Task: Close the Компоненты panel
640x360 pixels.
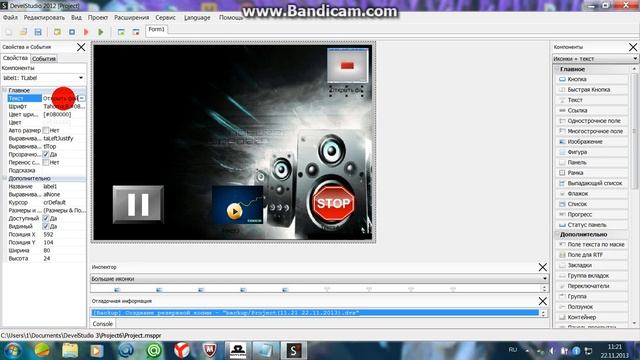Action: tap(633, 47)
